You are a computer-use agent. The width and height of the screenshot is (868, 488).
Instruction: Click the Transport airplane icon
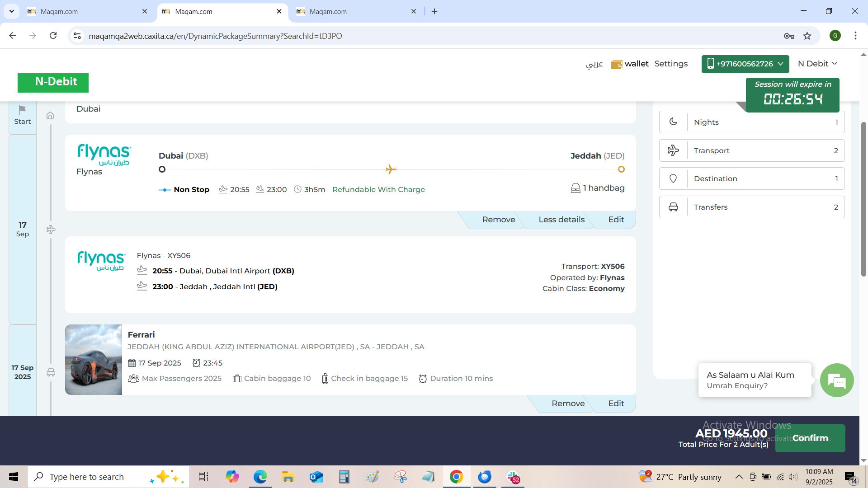click(x=673, y=150)
